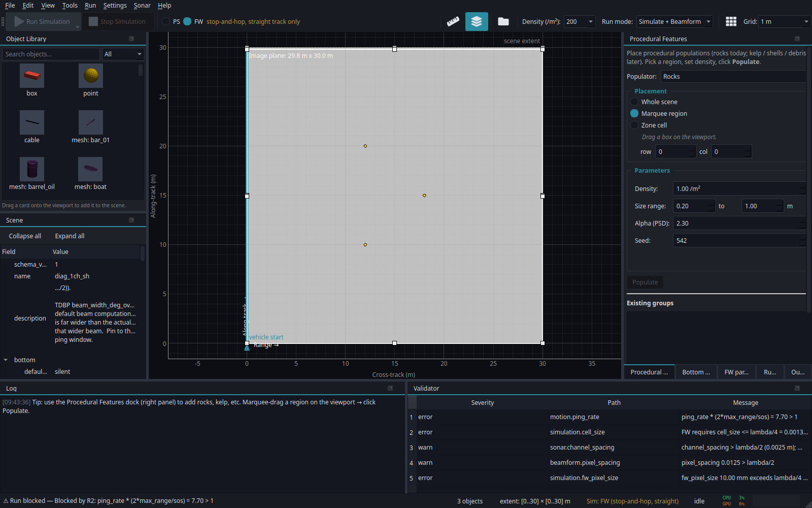Screen dimensions: 812x508
Task: Click Collapse all in Scene panel
Action: (25, 236)
